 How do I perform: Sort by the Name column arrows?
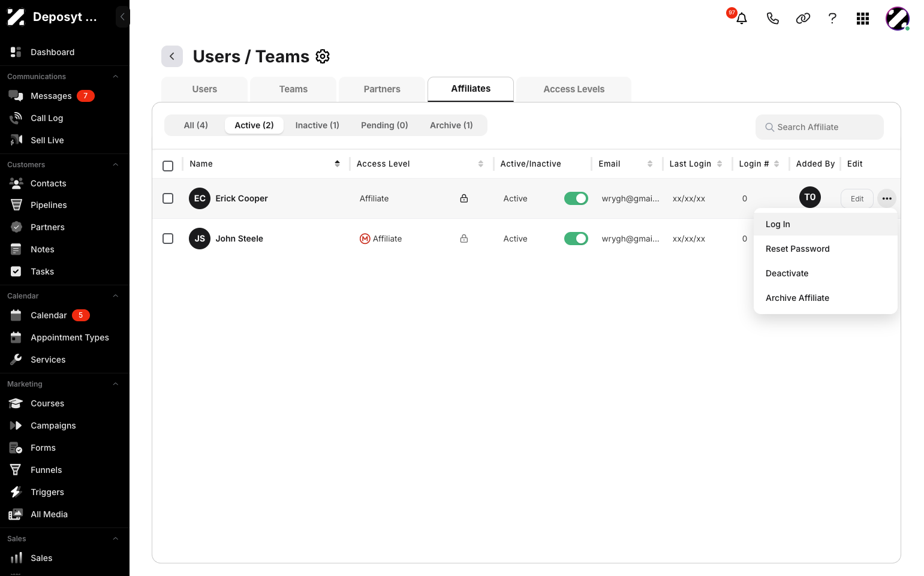click(x=338, y=164)
